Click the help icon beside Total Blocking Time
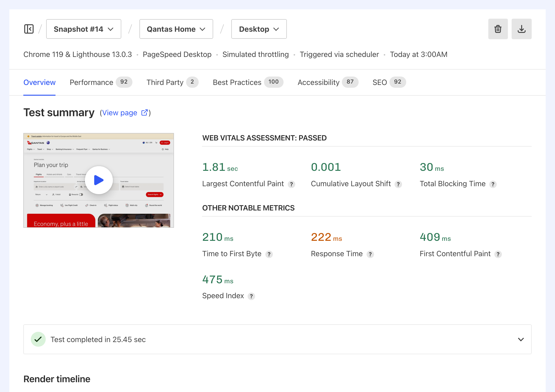The width and height of the screenshot is (555, 392). pos(493,184)
